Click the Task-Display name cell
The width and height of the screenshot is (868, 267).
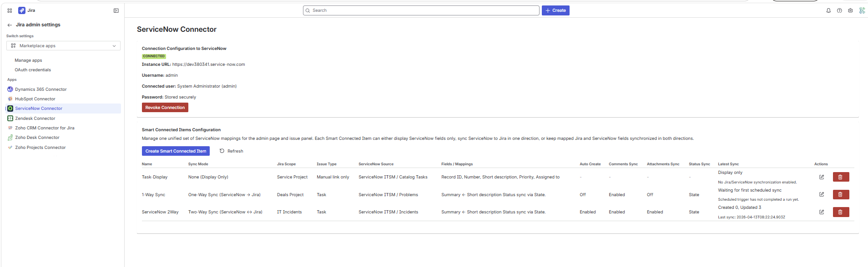(155, 177)
